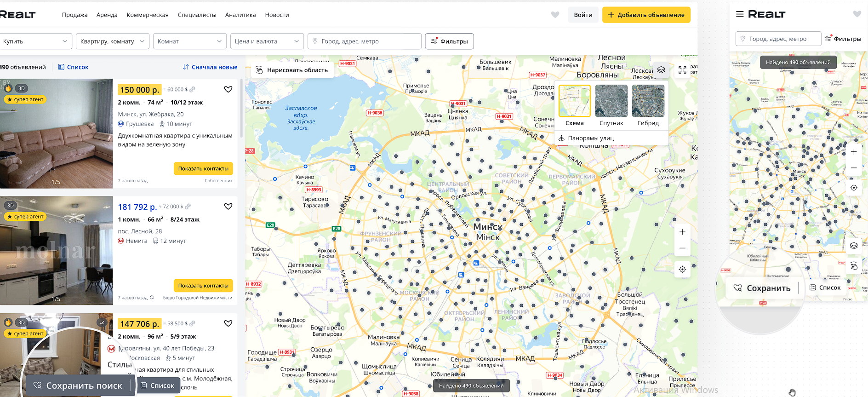Open the Продажа menu
This screenshot has height=397, width=868.
74,15
